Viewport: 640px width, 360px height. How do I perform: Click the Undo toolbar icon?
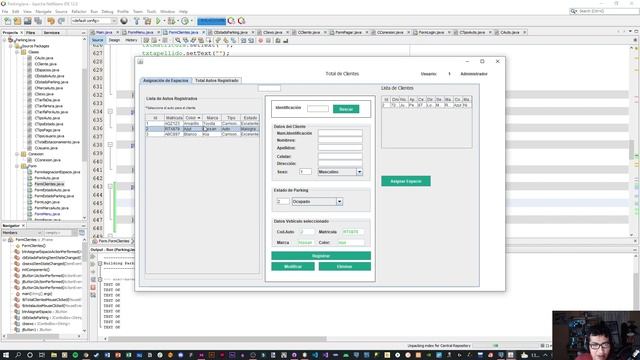click(x=51, y=21)
